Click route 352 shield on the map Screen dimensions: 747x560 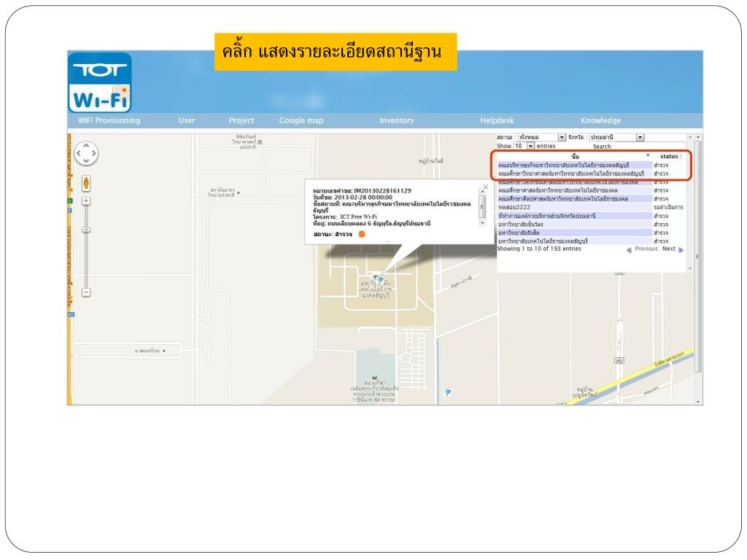619,361
